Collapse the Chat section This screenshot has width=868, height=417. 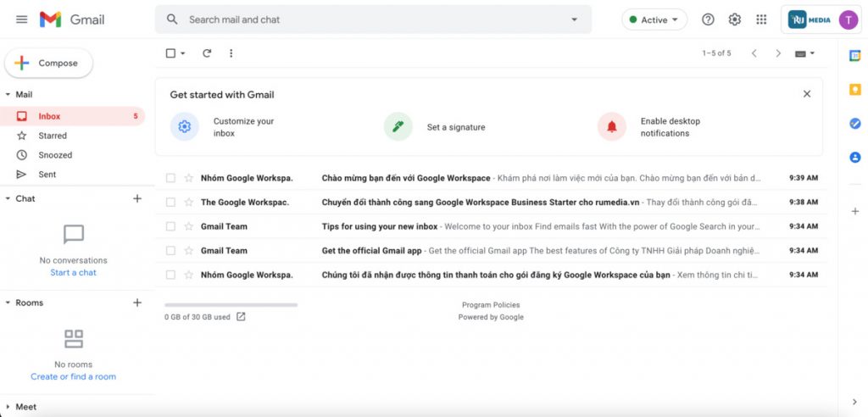[x=8, y=198]
